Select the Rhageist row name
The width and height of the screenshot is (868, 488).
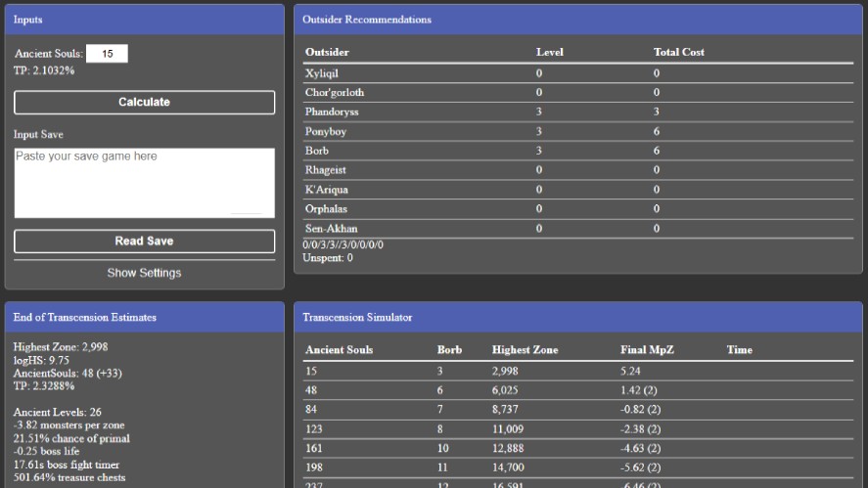coord(326,170)
